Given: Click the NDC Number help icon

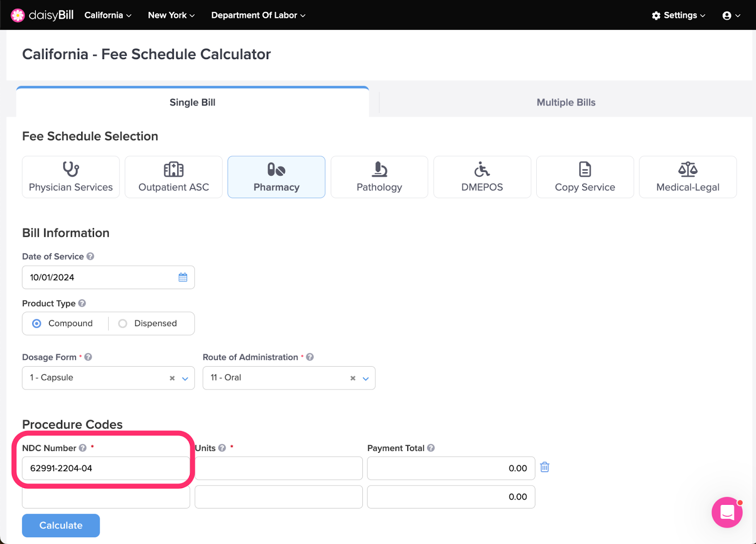Looking at the screenshot, I should (83, 448).
